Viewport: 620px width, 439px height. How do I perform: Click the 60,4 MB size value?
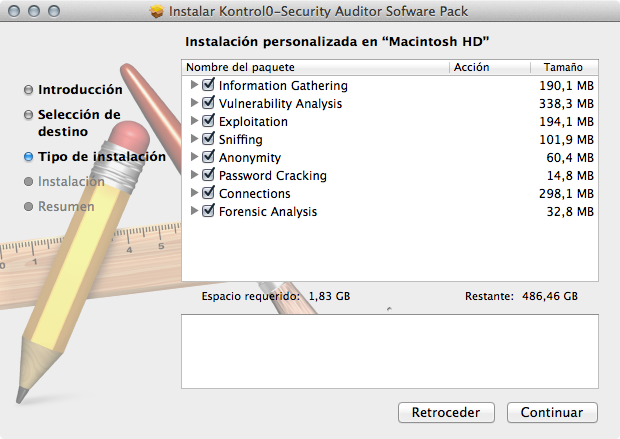click(x=570, y=157)
